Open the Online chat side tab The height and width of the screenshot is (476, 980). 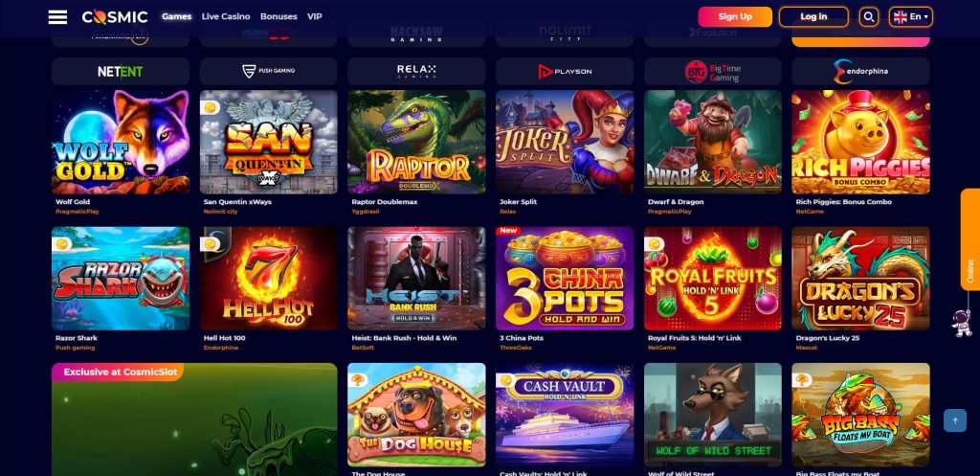[x=970, y=238]
